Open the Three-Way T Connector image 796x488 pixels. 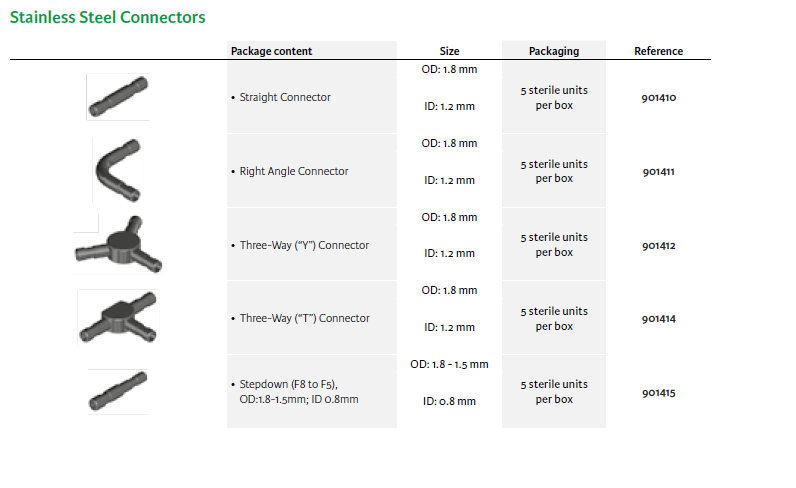point(118,317)
